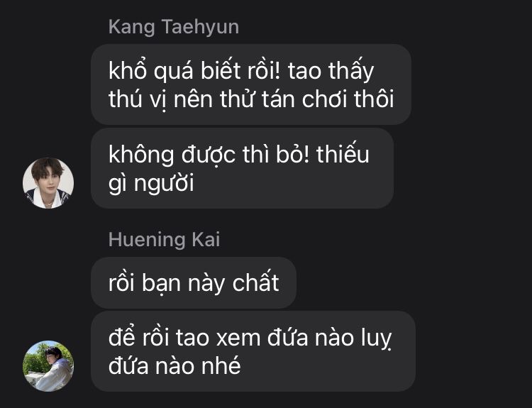The image size is (532, 408).
Task: Select the message "rồi bạn này chất"
Action: [194, 282]
